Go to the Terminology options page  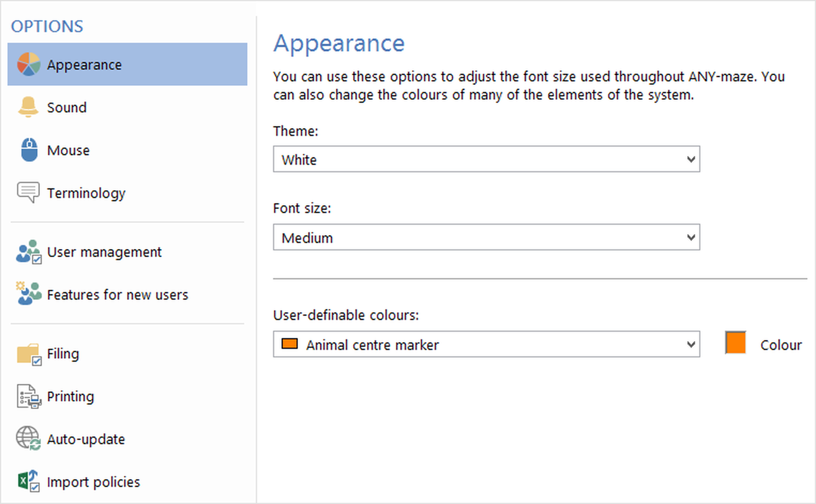point(86,193)
